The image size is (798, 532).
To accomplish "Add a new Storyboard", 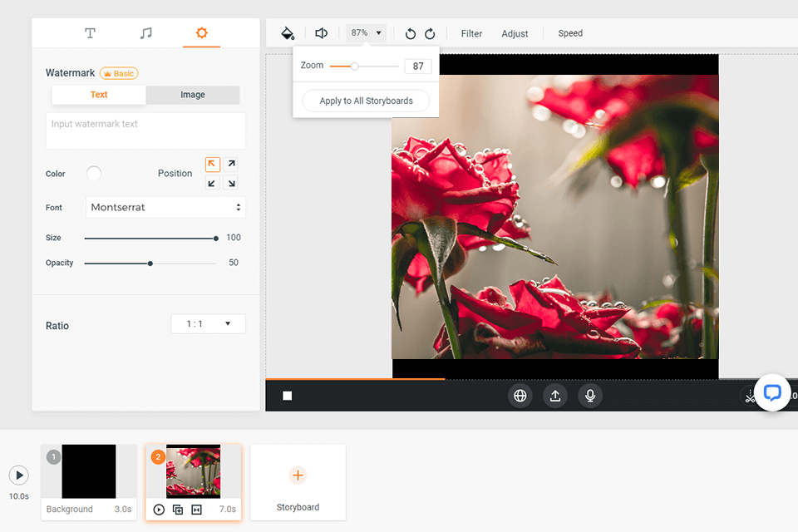I will coord(298,482).
